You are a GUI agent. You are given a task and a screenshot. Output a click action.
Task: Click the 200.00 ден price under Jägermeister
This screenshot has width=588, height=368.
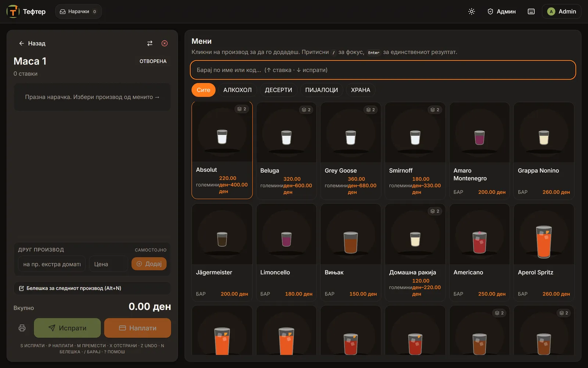point(234,294)
